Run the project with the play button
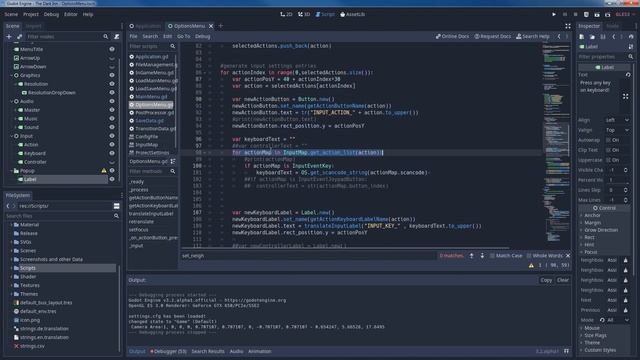640x360 pixels. 554,14
